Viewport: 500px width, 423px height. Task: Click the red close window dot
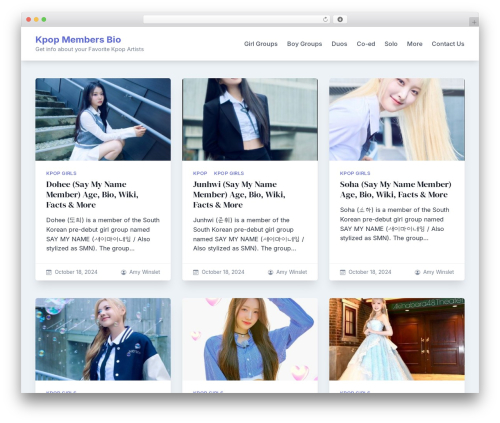pos(29,19)
